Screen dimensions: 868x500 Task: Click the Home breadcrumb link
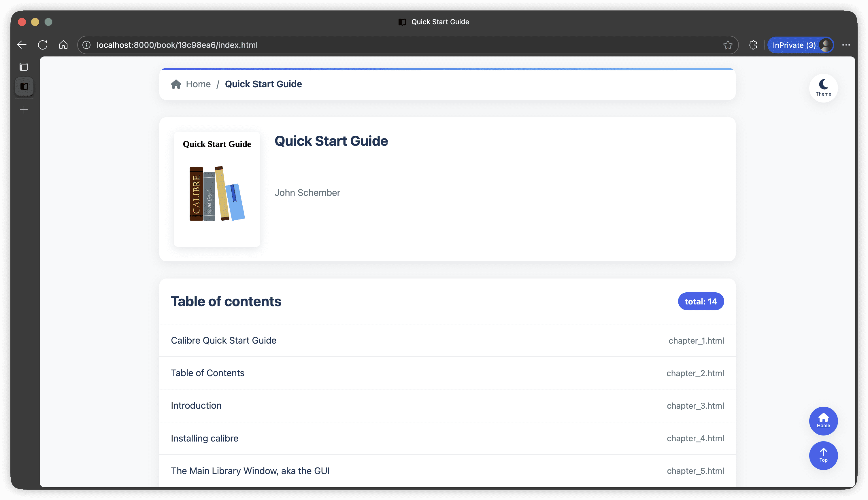[198, 84]
